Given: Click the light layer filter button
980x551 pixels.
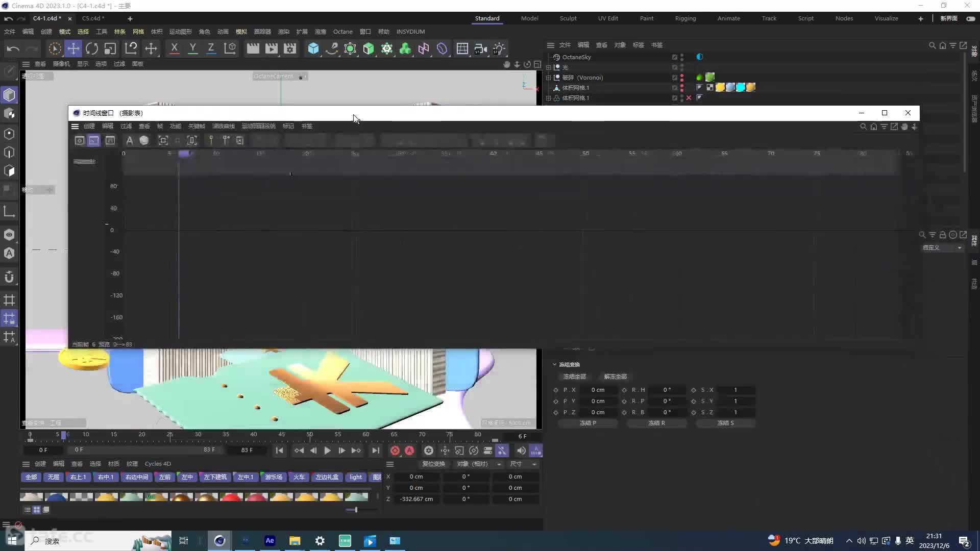Looking at the screenshot, I should point(356,477).
